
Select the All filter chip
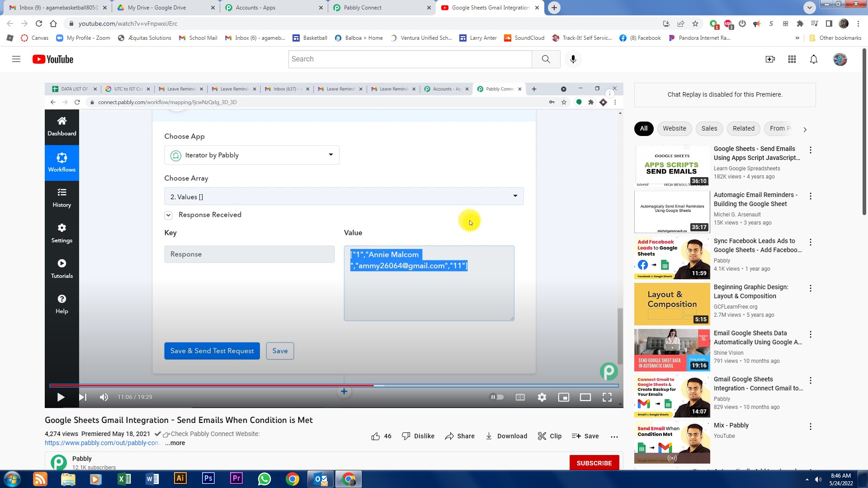coord(644,128)
